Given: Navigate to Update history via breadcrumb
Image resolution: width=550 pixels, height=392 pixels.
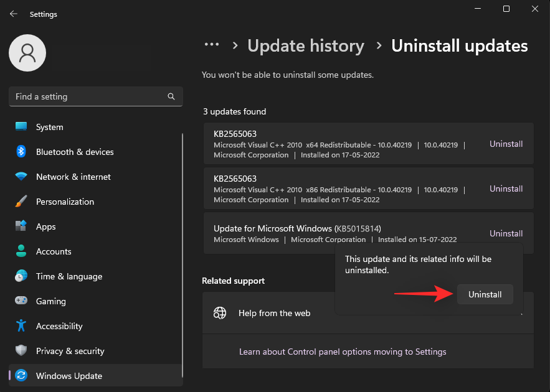Looking at the screenshot, I should point(306,45).
